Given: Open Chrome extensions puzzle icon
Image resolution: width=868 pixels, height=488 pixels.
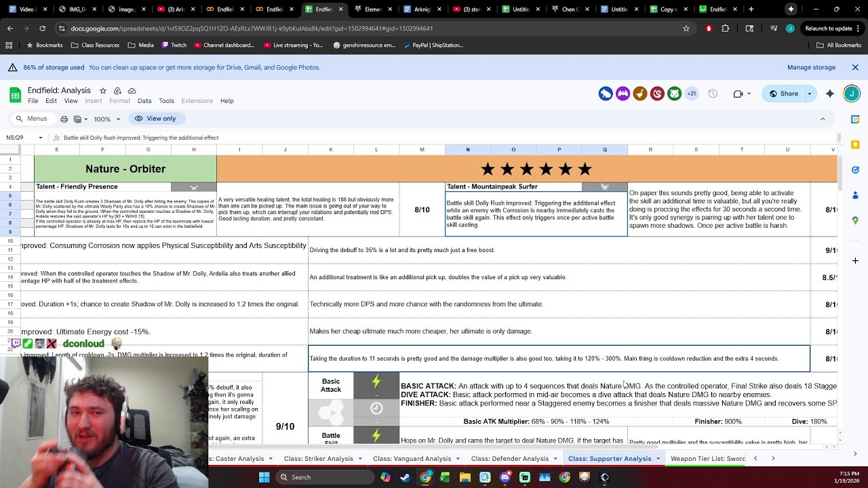Looking at the screenshot, I should pyautogui.click(x=726, y=28).
